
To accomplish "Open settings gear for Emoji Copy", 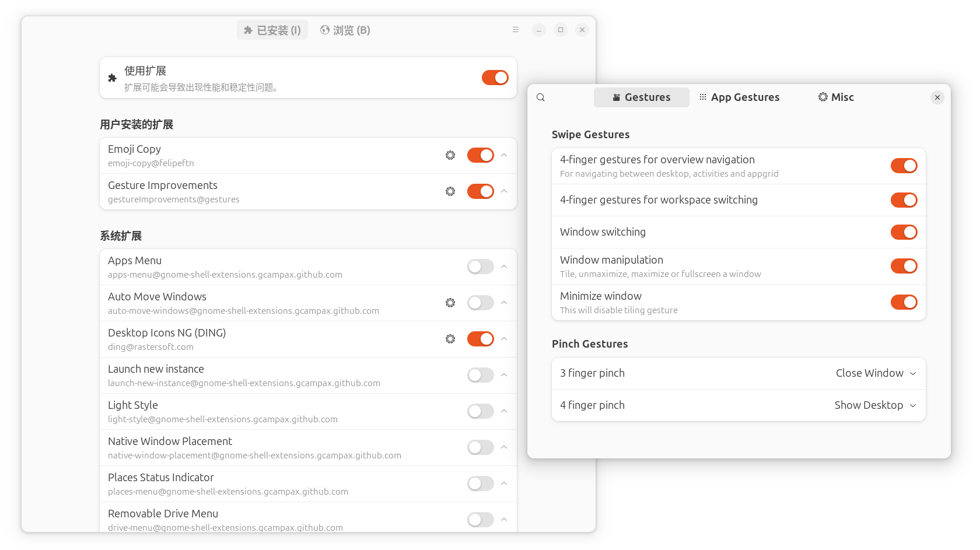I will 450,155.
